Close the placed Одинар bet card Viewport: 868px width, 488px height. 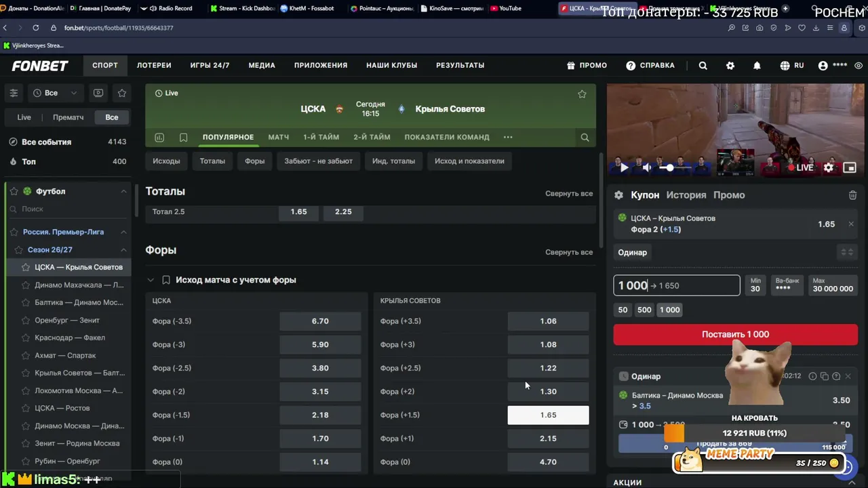(x=848, y=376)
